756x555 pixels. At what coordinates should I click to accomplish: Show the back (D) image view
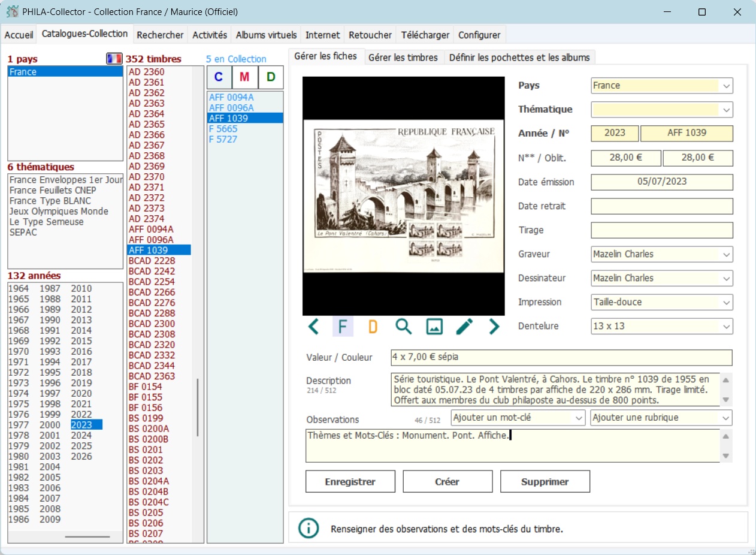coord(373,327)
